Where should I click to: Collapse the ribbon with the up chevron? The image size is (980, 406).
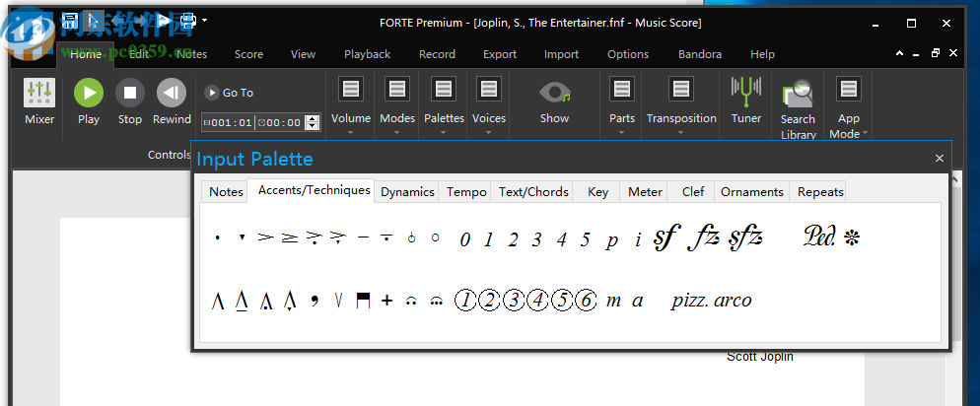pos(900,54)
